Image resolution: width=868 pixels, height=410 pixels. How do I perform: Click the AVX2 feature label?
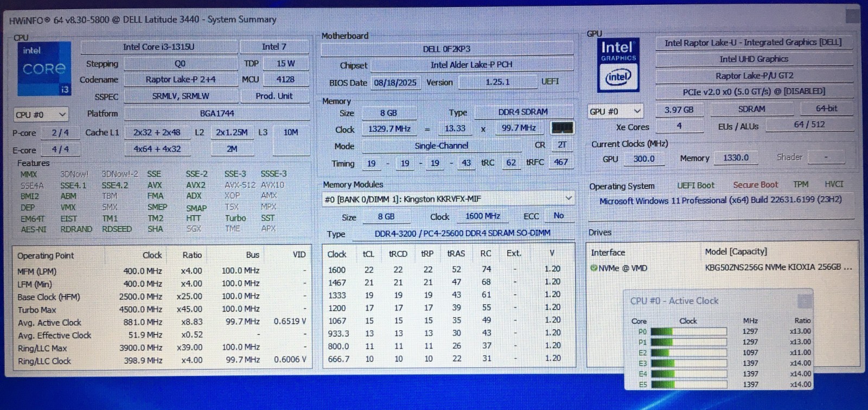[195, 185]
